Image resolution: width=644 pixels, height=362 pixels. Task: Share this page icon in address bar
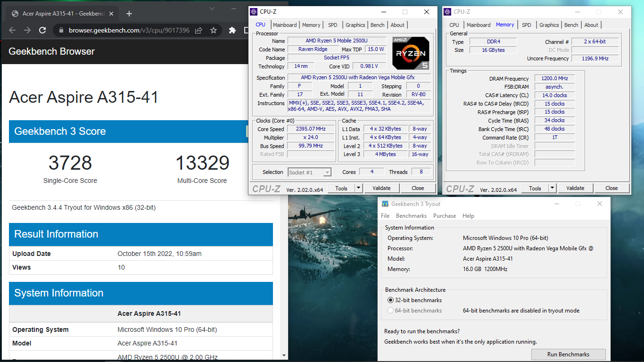click(198, 30)
